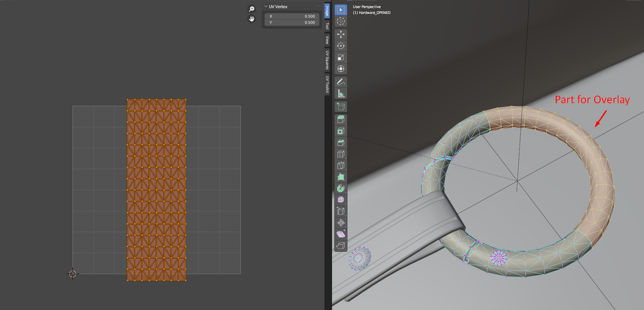Viewport: 644px width, 310px height.
Task: Click the UV Vertex Y value field
Action: point(291,23)
